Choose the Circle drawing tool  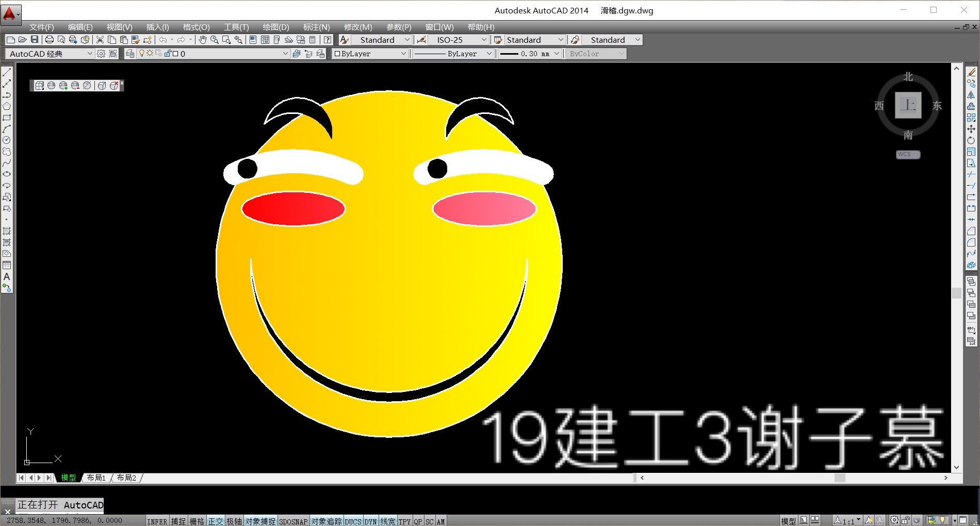point(7,140)
